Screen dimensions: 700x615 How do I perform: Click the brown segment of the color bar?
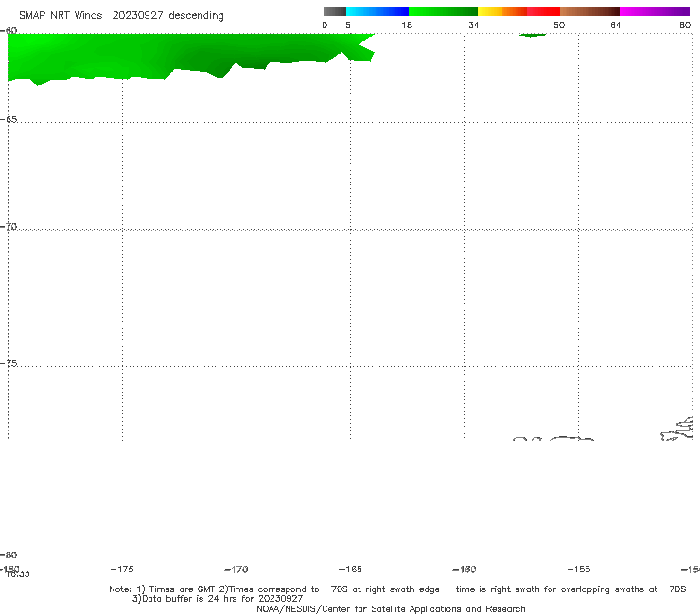click(x=589, y=11)
